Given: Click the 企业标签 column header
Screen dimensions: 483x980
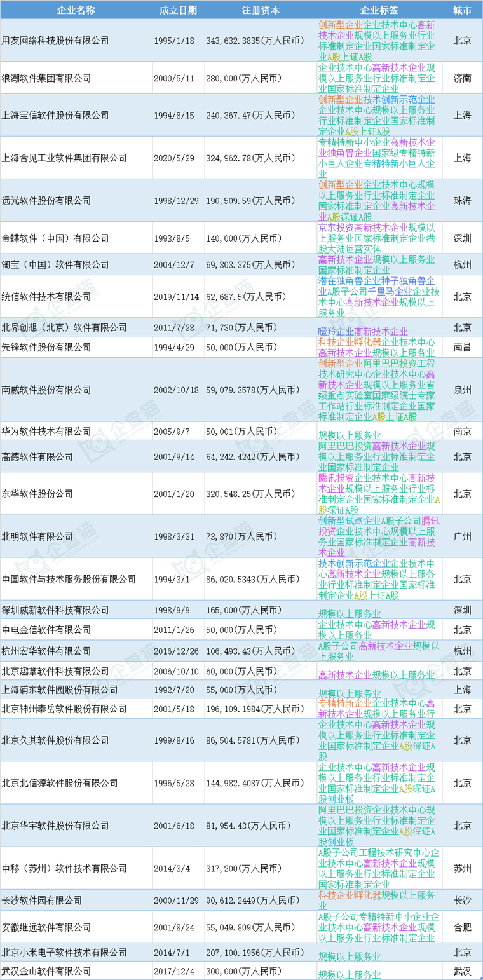Looking at the screenshot, I should pos(379,10).
